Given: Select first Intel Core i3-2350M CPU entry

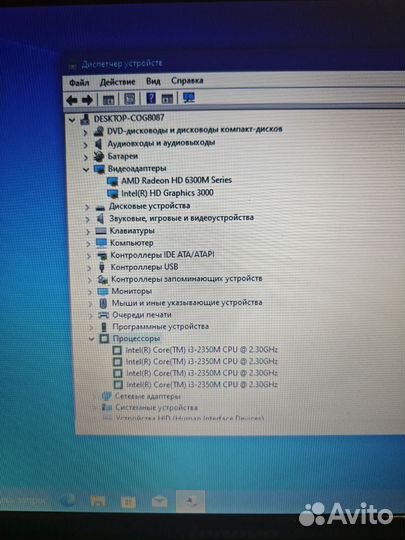Looking at the screenshot, I should [x=201, y=350].
